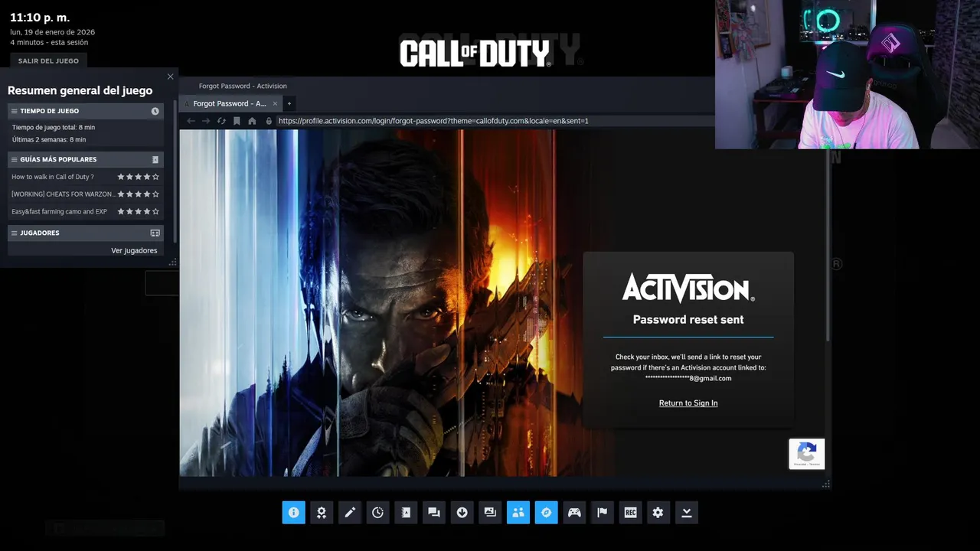Open the flag icon in overlay toolbar
980x551 pixels.
pyautogui.click(x=603, y=513)
